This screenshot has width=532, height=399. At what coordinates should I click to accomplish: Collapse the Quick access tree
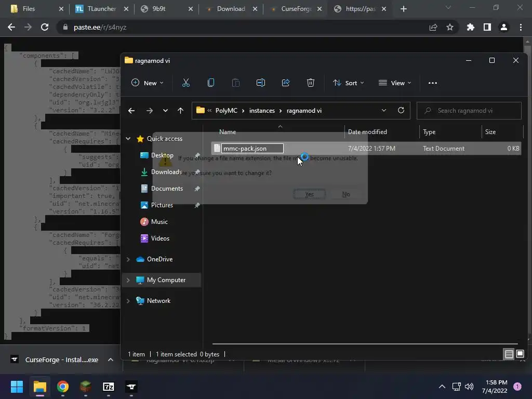pos(128,138)
